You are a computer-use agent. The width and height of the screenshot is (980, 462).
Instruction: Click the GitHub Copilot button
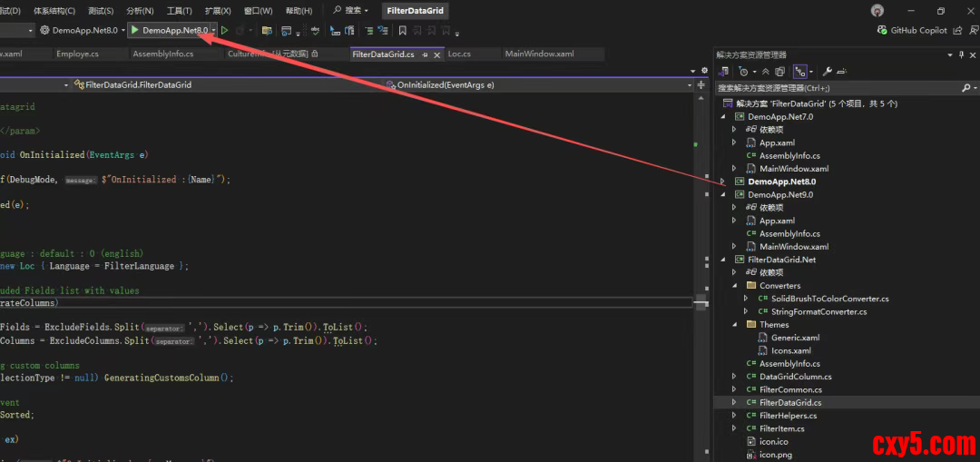[x=913, y=31]
